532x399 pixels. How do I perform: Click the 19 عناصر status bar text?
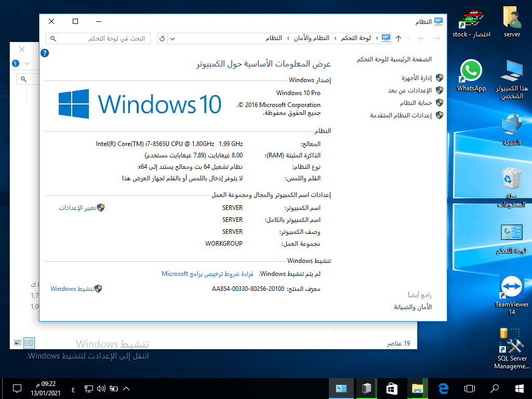[x=398, y=343]
